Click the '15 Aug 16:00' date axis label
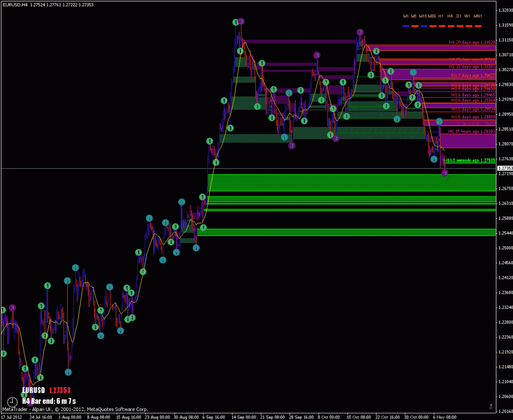513x420 pixels. coord(128,417)
